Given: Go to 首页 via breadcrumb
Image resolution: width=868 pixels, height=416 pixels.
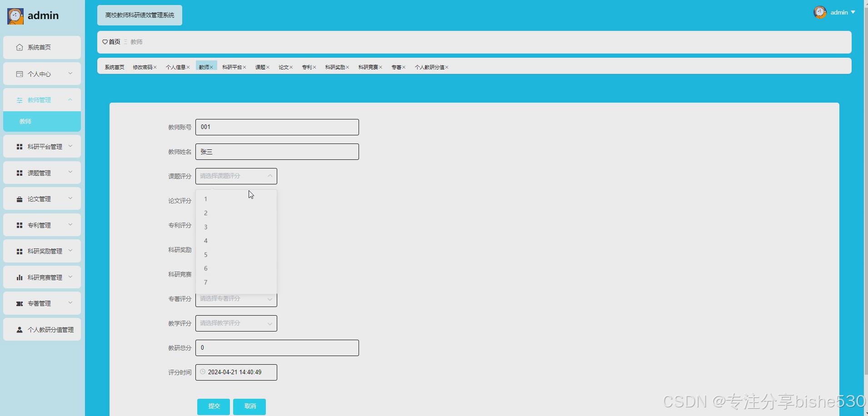Looking at the screenshot, I should pyautogui.click(x=115, y=42).
